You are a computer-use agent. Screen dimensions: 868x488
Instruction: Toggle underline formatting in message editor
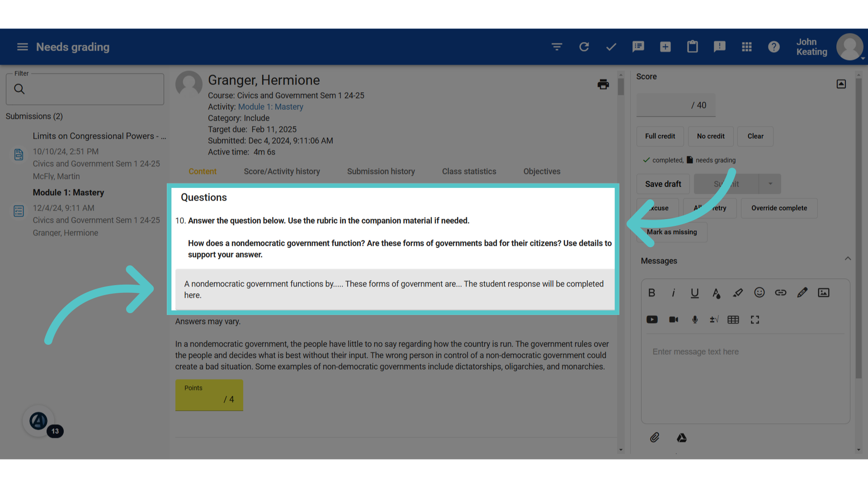coord(695,293)
